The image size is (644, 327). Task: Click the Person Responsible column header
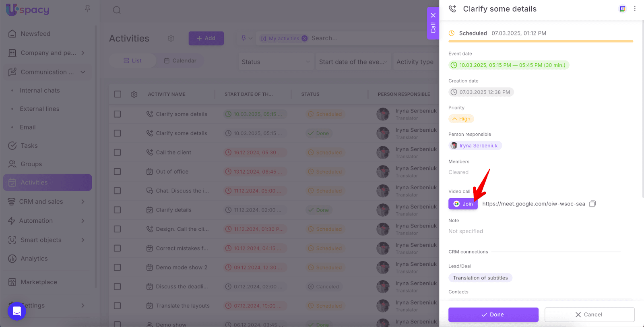[x=404, y=94]
